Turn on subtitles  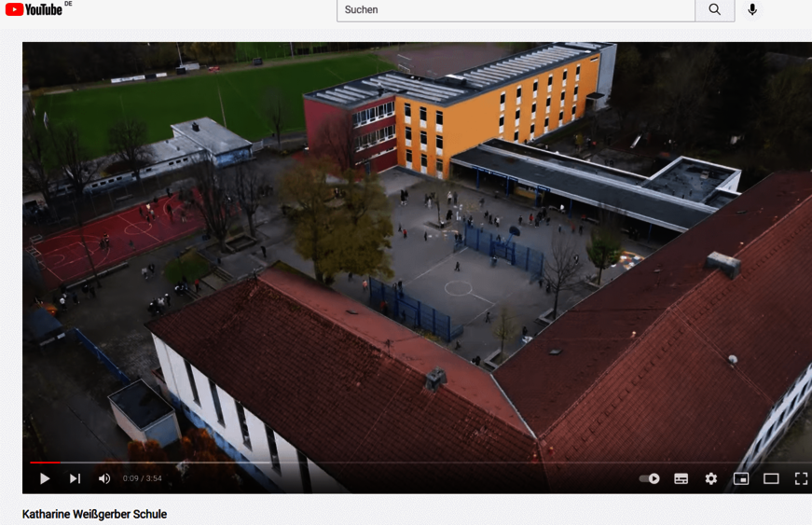tap(681, 478)
